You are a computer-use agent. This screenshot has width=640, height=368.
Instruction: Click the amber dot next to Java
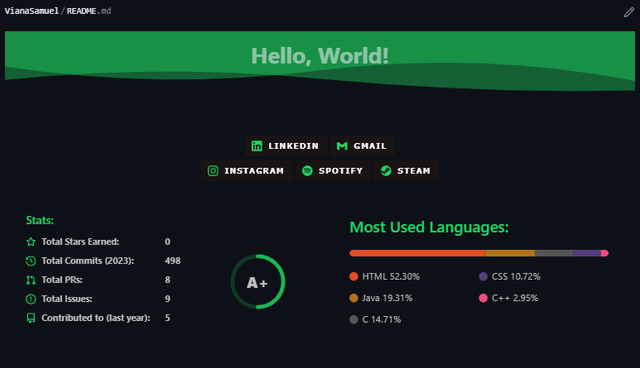coord(354,298)
